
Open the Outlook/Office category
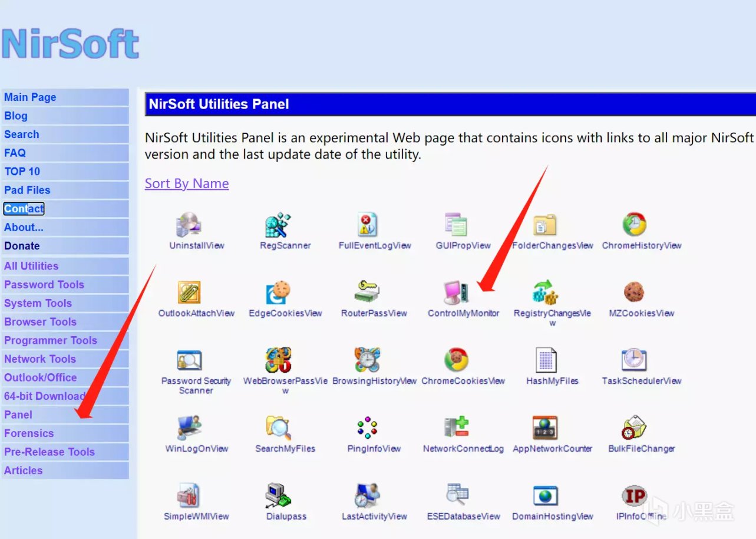tap(65, 377)
